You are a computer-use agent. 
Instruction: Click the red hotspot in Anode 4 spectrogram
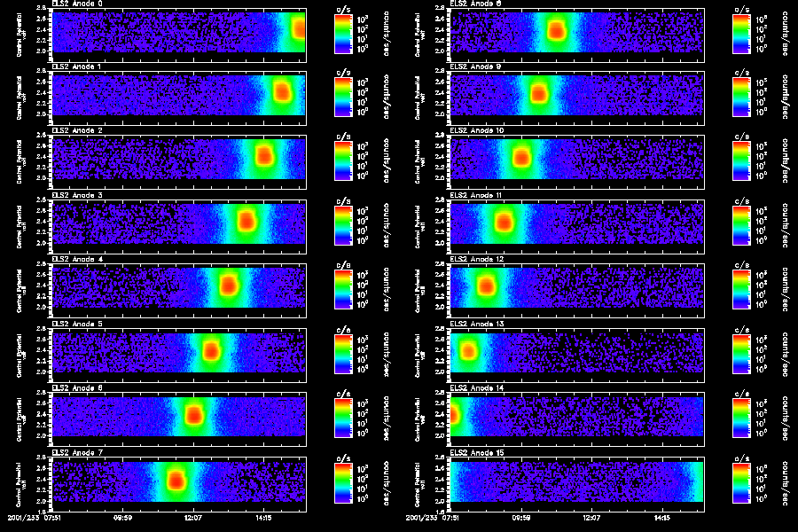click(229, 286)
